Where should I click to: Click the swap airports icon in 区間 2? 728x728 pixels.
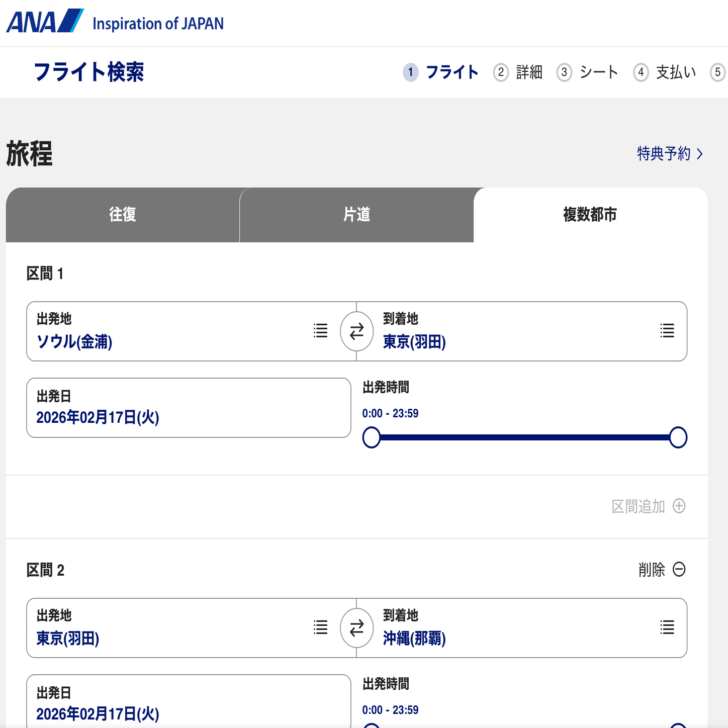tap(357, 628)
